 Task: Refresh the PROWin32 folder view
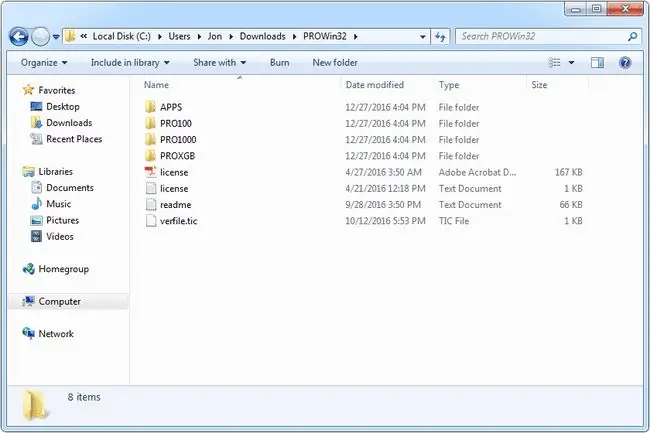[x=440, y=37]
